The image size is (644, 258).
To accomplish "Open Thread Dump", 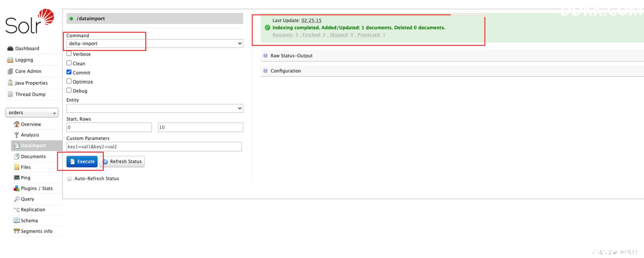I will (x=30, y=94).
